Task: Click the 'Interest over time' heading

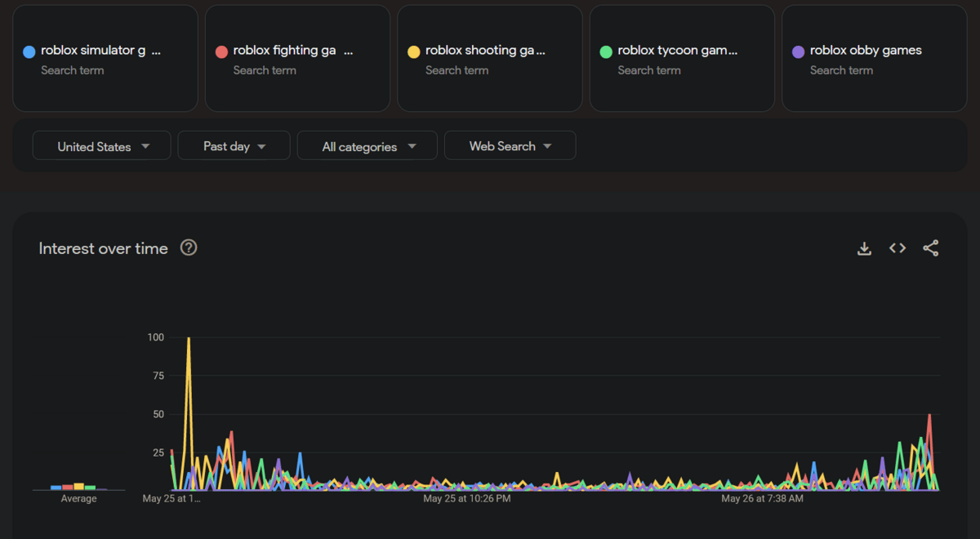Action: (104, 248)
